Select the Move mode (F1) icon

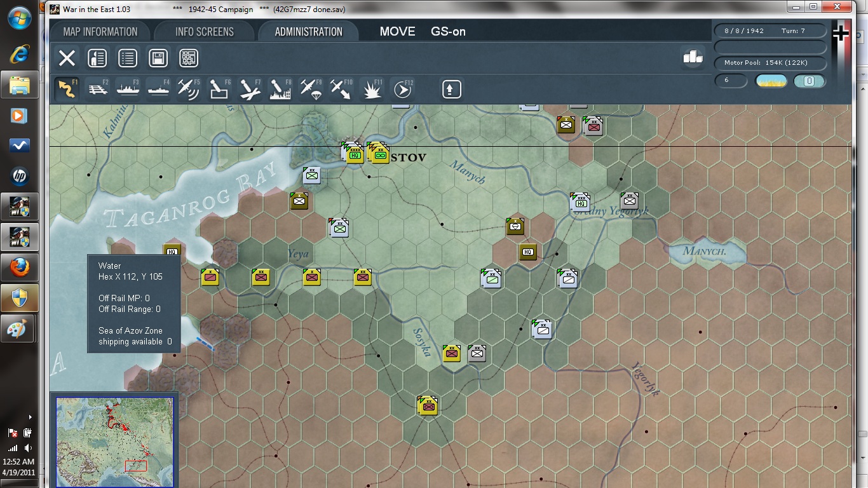point(67,89)
